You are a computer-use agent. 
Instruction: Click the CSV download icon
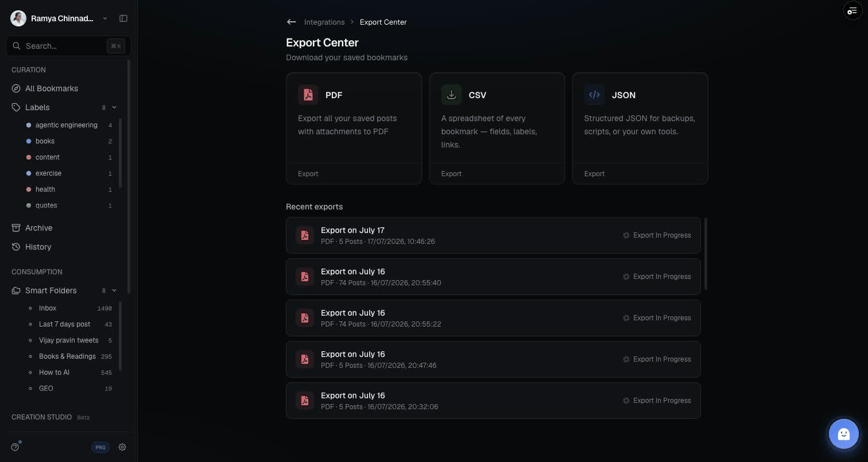pyautogui.click(x=451, y=95)
